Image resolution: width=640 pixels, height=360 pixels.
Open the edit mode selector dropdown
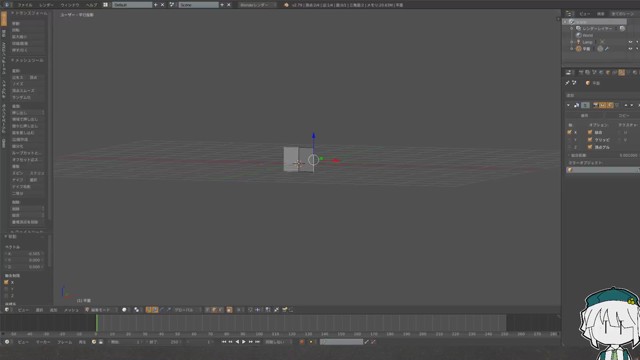(101, 310)
